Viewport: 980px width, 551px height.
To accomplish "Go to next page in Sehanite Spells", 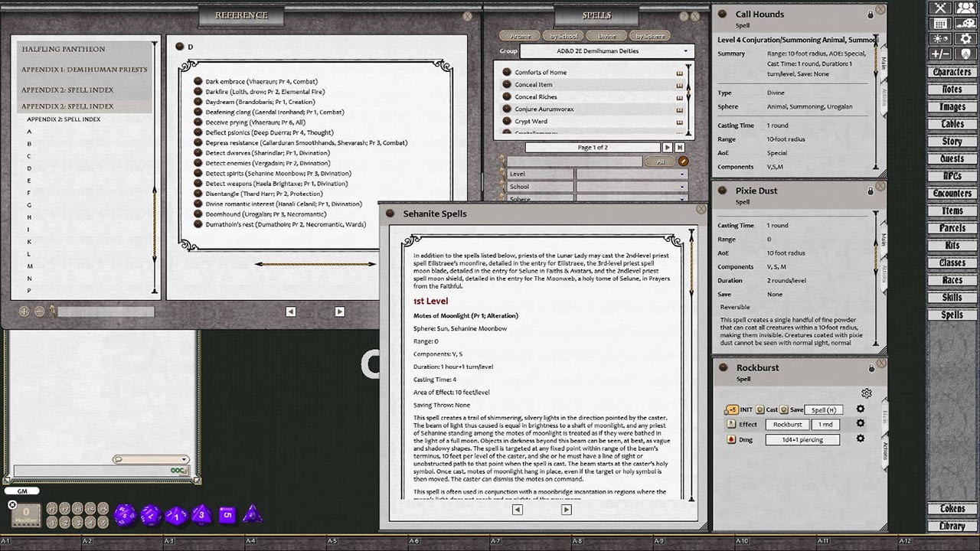I will click(x=567, y=510).
